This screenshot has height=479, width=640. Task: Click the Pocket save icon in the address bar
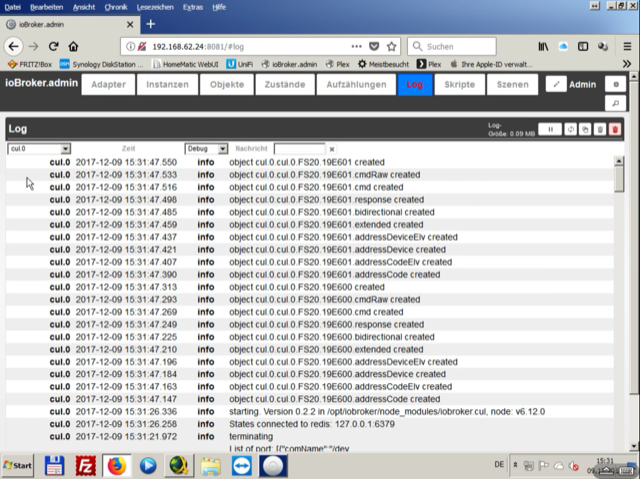[374, 47]
